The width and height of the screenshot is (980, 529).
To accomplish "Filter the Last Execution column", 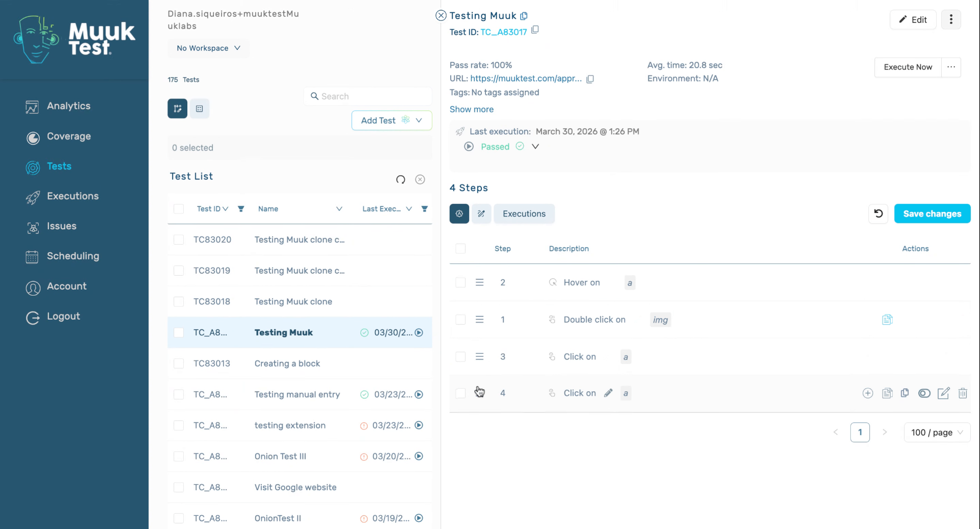I will pos(425,209).
